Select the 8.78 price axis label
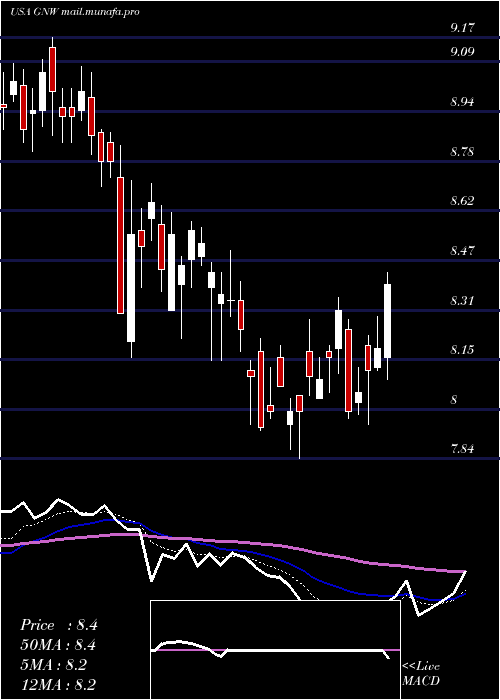This screenshot has width=500, height=700. tap(462, 152)
